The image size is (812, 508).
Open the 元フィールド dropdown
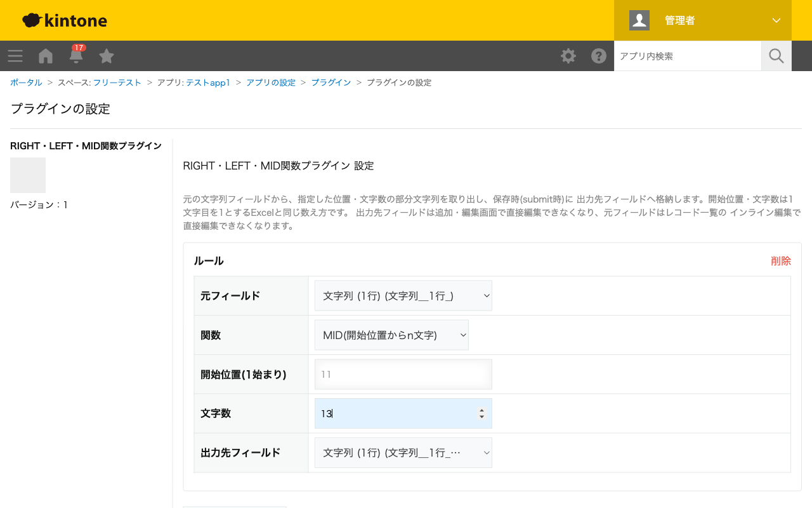[x=403, y=296]
